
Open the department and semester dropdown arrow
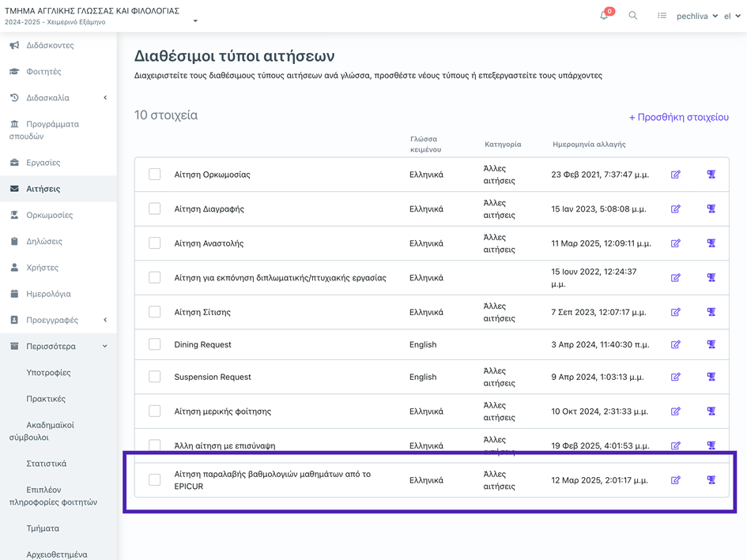(x=195, y=21)
